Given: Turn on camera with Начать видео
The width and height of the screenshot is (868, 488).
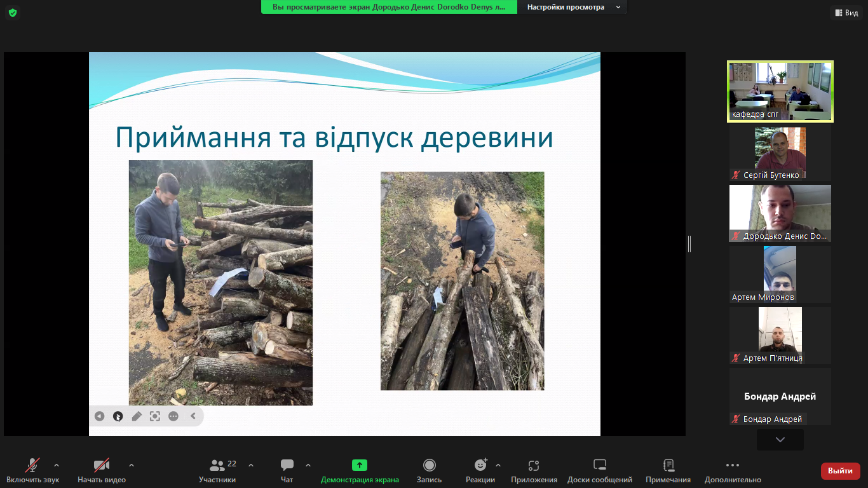Looking at the screenshot, I should (x=102, y=470).
